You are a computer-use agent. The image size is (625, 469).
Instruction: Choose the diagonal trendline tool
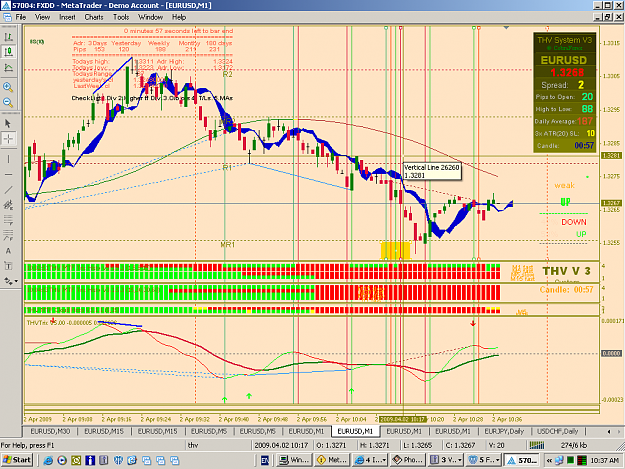8,190
